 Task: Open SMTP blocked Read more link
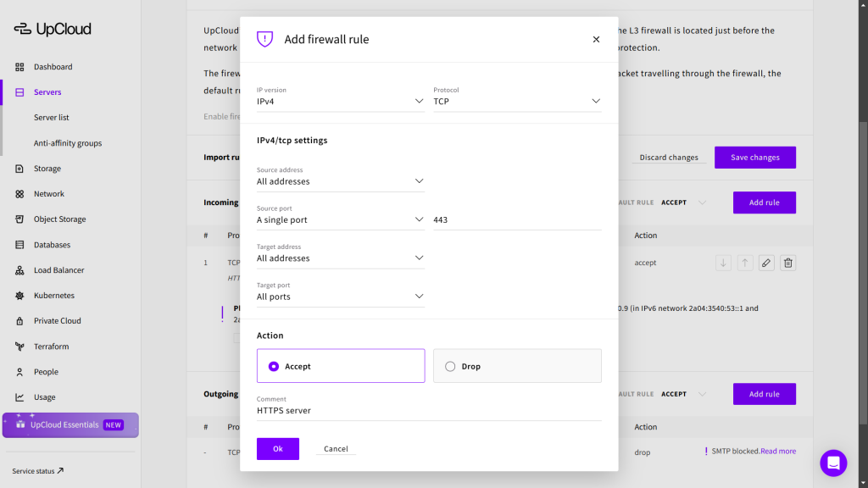coord(778,452)
